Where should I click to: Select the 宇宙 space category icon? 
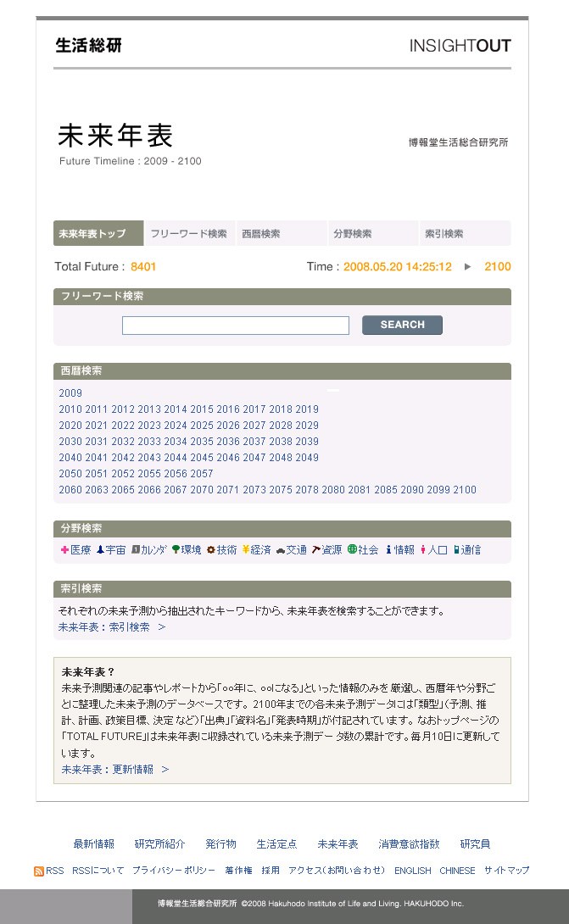(100, 550)
